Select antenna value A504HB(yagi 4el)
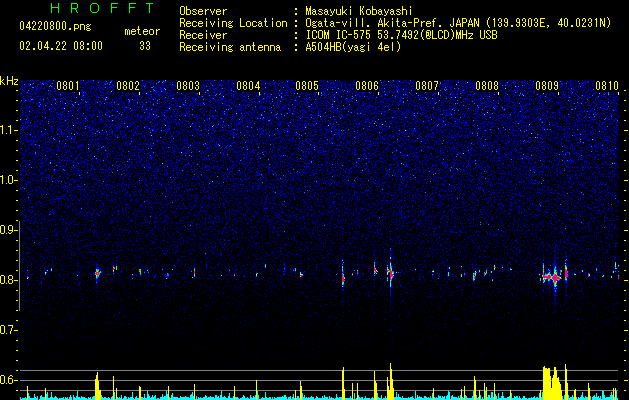629x400 pixels. [x=353, y=47]
